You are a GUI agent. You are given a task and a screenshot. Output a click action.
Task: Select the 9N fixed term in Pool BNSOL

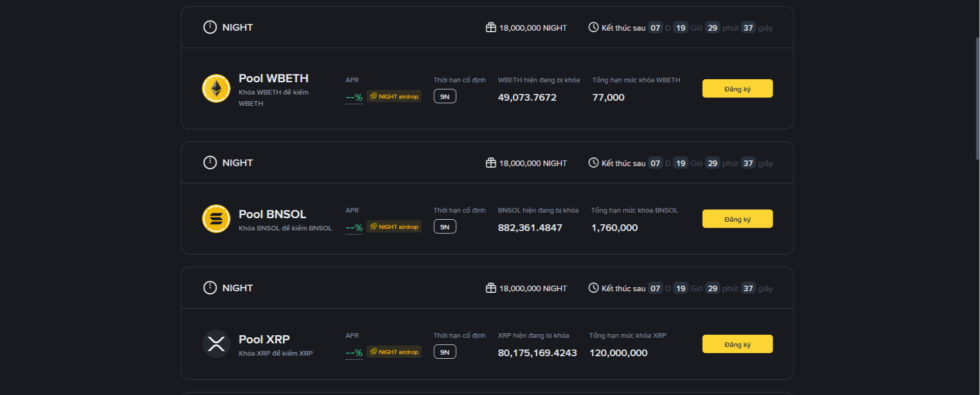[x=445, y=227]
